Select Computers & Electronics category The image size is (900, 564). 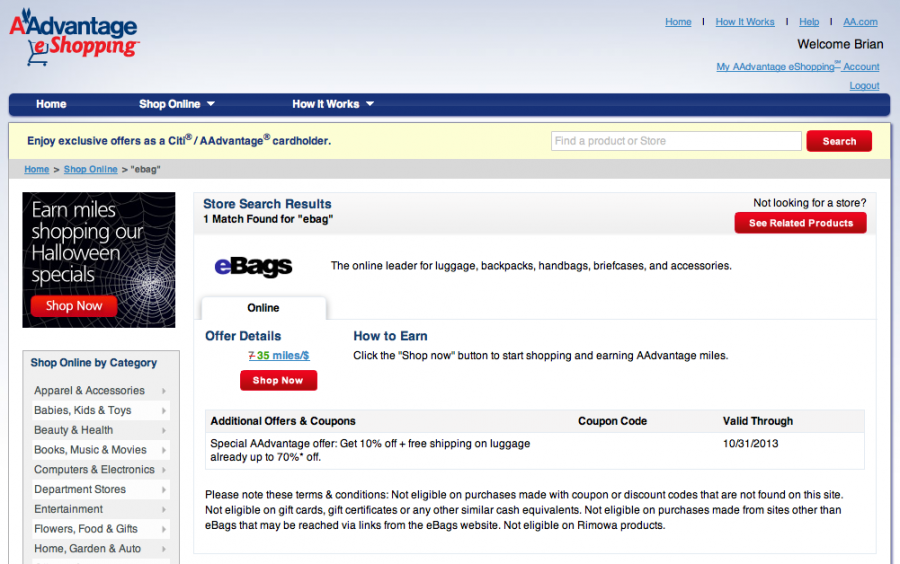coord(94,470)
